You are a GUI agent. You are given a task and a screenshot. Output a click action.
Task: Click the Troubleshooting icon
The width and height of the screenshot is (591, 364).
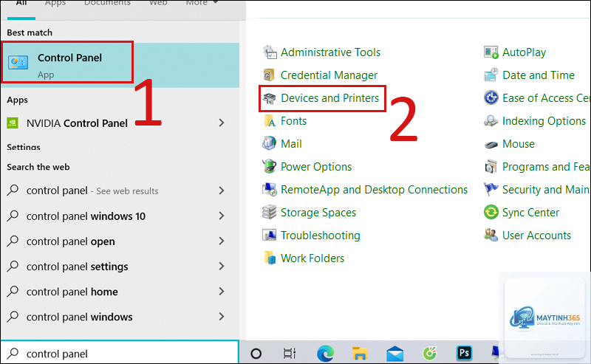(269, 235)
